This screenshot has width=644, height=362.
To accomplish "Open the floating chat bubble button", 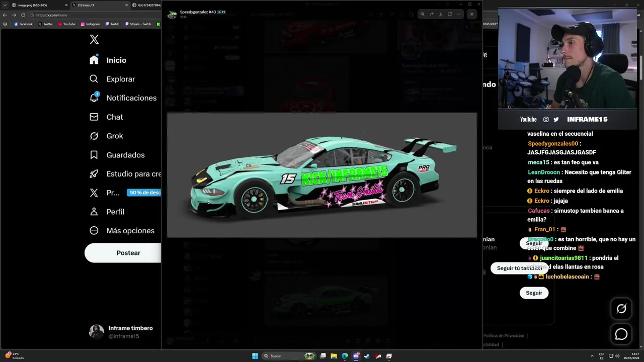I will coord(621,334).
